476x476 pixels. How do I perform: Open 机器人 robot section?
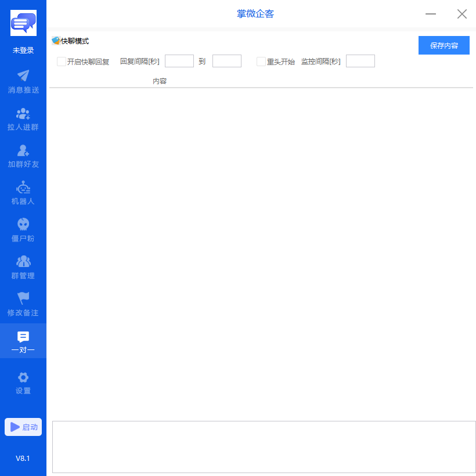23,193
